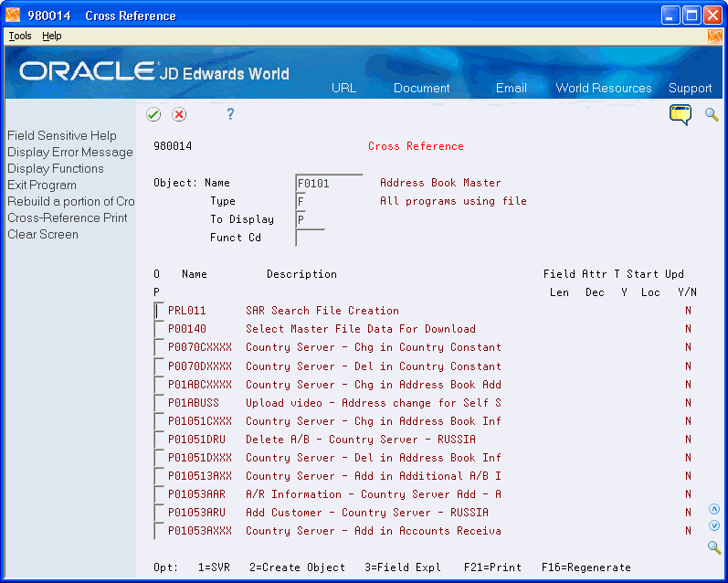
Task: Click the option field for P01053AAR row
Action: pos(159,494)
